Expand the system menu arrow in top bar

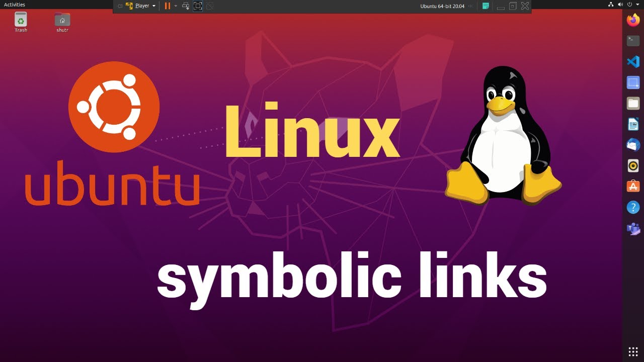(637, 5)
